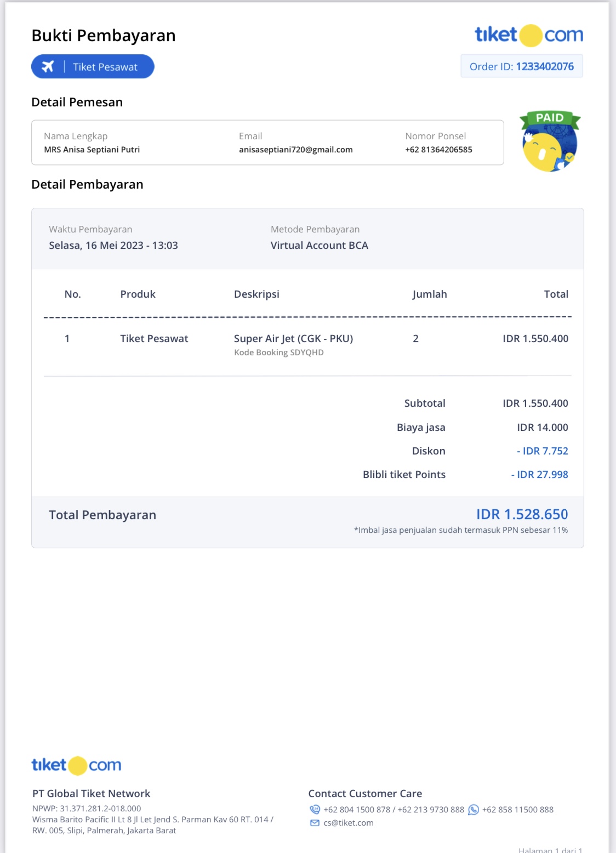Click the customer name MRS Anisa Septiani Putri
616x853 pixels.
click(x=92, y=150)
